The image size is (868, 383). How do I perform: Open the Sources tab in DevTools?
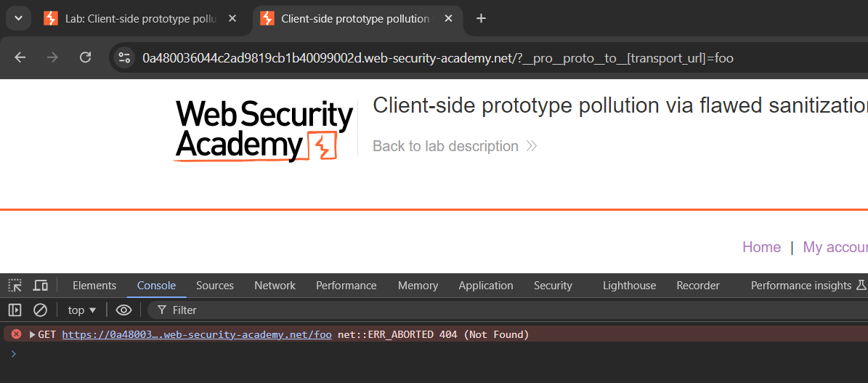(x=215, y=286)
